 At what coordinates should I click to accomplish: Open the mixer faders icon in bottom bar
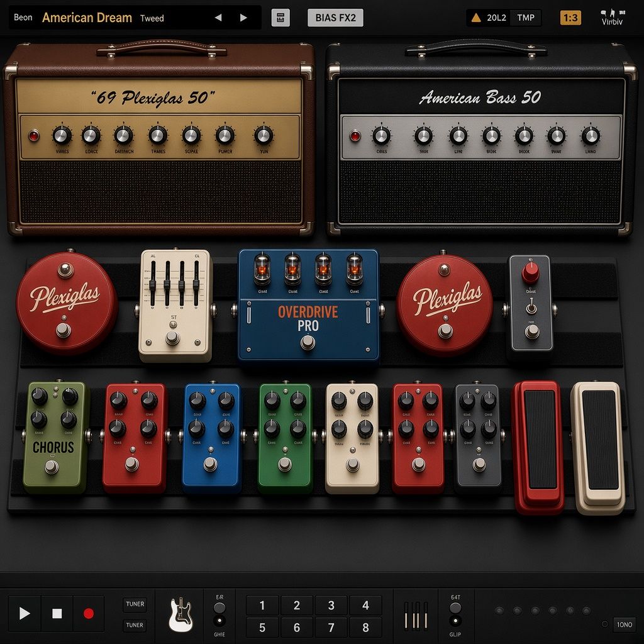point(416,615)
